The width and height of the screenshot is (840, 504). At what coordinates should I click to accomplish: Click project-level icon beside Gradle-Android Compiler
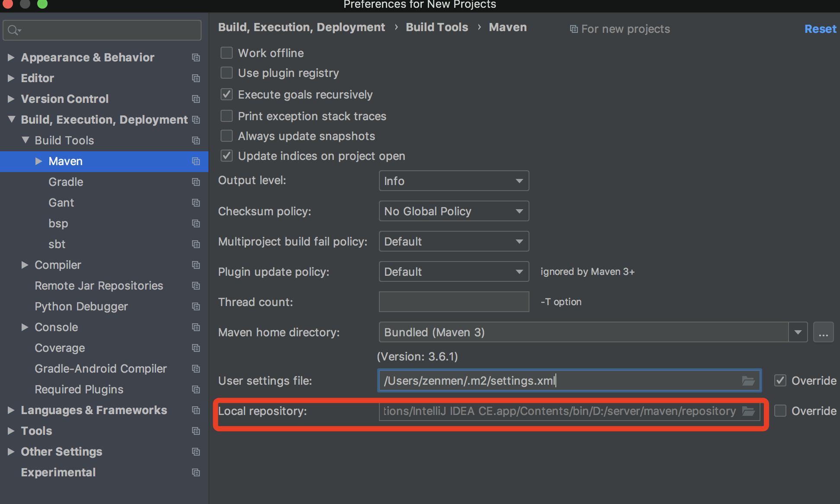coord(196,369)
